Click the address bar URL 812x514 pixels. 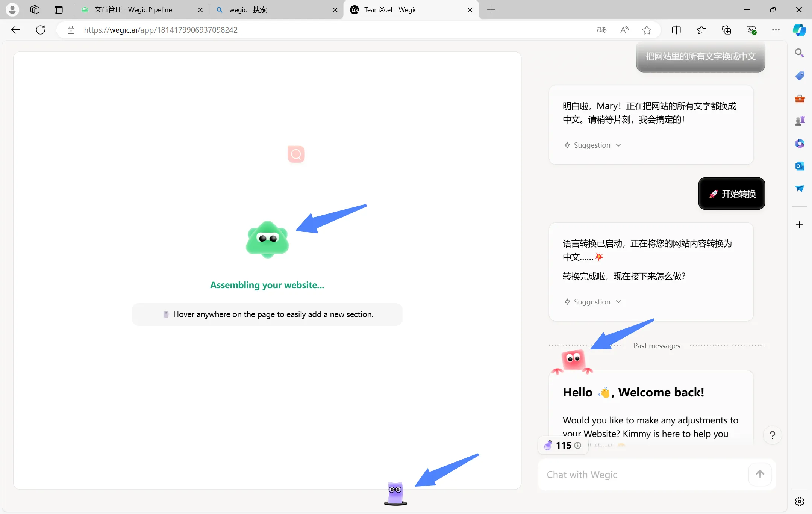(x=161, y=30)
